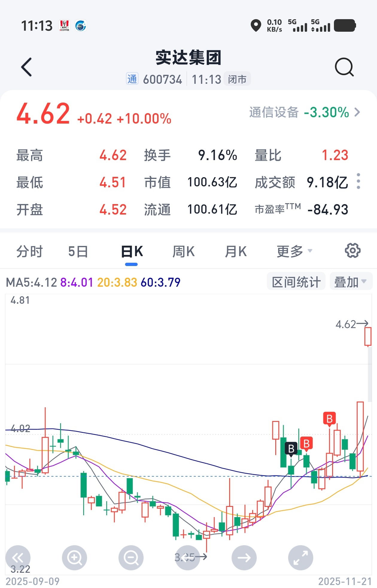Tap the blue MA 60:3.79 label
Screen dimensions: 377x588
[x=161, y=282]
